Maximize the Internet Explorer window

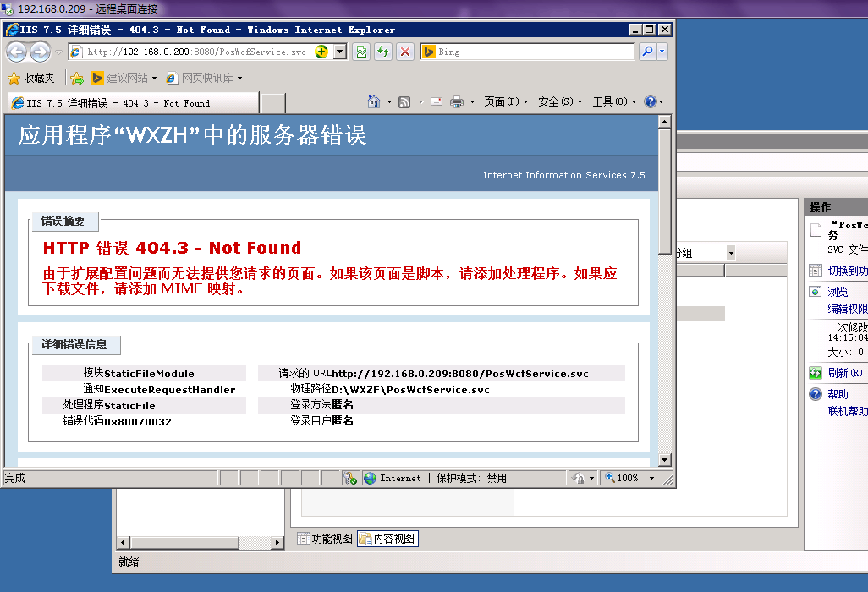[650, 30]
